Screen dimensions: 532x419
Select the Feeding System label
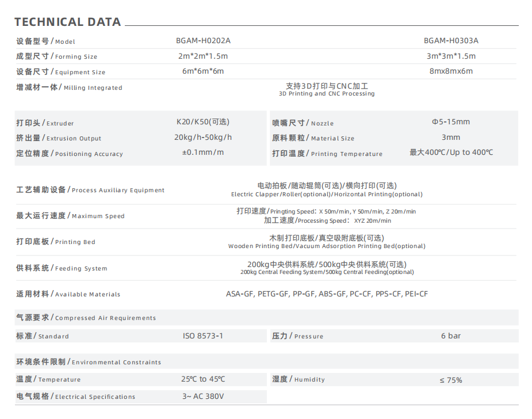coord(62,268)
